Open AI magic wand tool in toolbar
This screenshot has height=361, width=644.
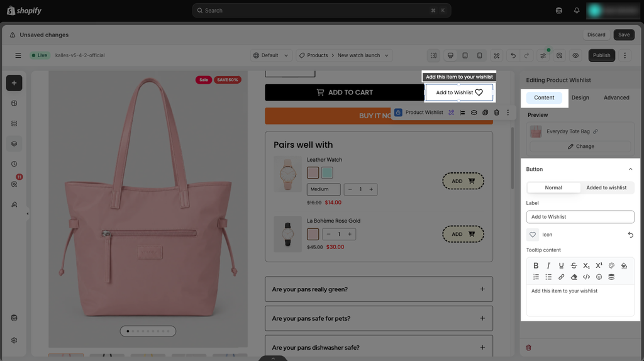pos(497,55)
